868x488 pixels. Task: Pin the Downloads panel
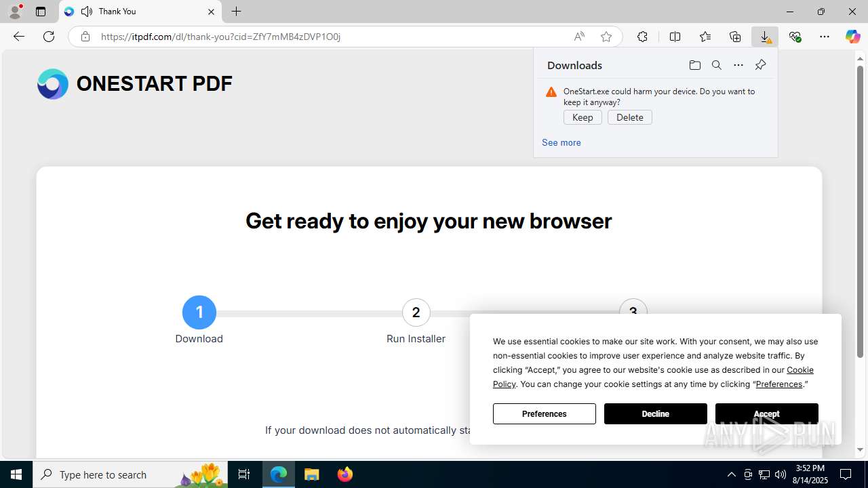pyautogui.click(x=760, y=65)
